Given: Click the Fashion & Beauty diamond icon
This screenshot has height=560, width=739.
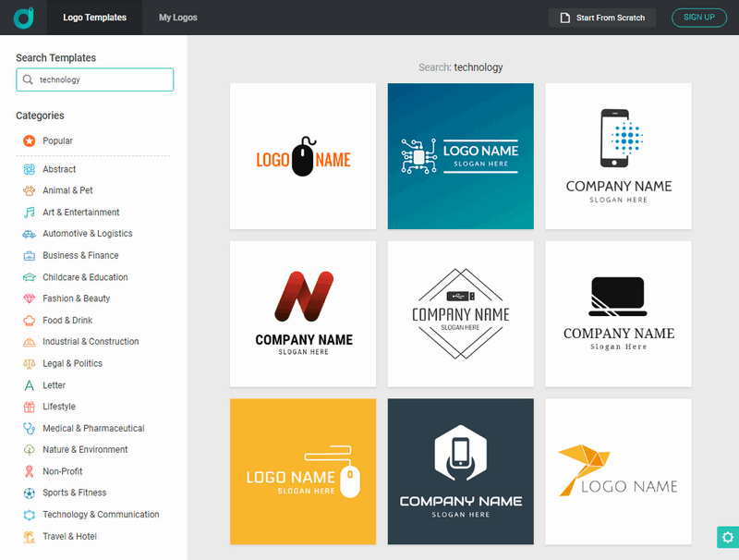Looking at the screenshot, I should 30,298.
